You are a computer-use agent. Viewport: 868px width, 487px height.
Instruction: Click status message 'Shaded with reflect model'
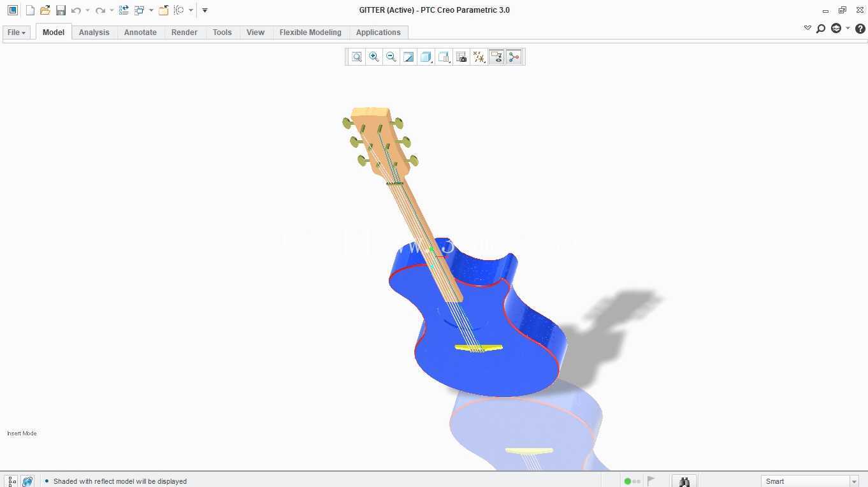coord(120,481)
